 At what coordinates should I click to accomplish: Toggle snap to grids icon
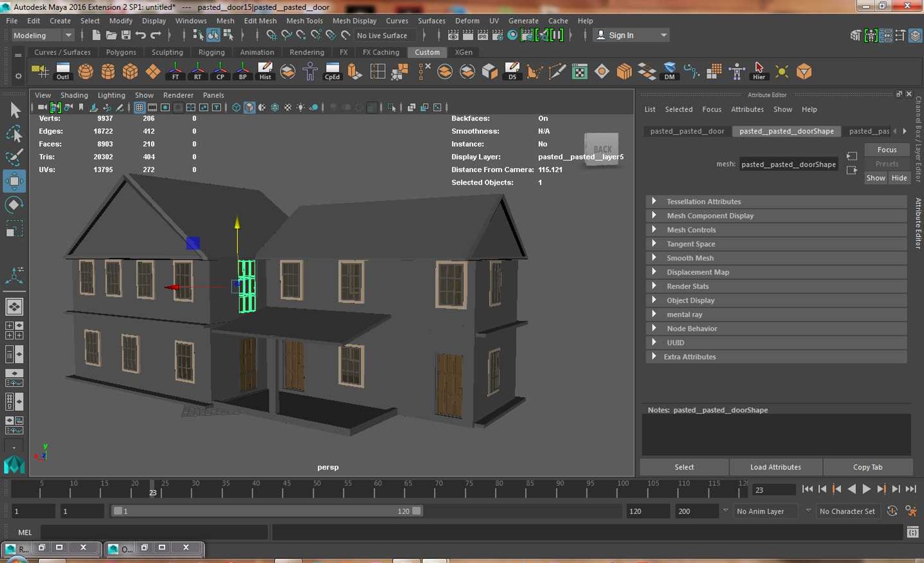(x=271, y=35)
